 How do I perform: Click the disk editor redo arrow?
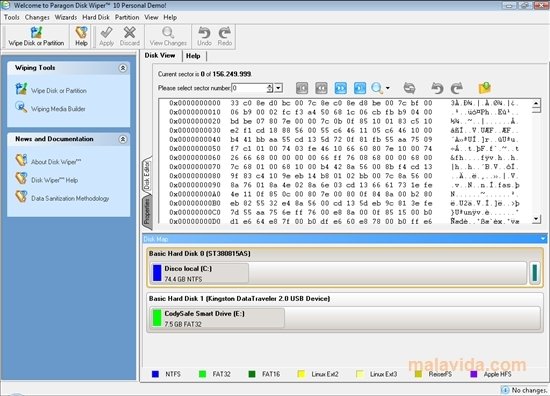pos(457,88)
